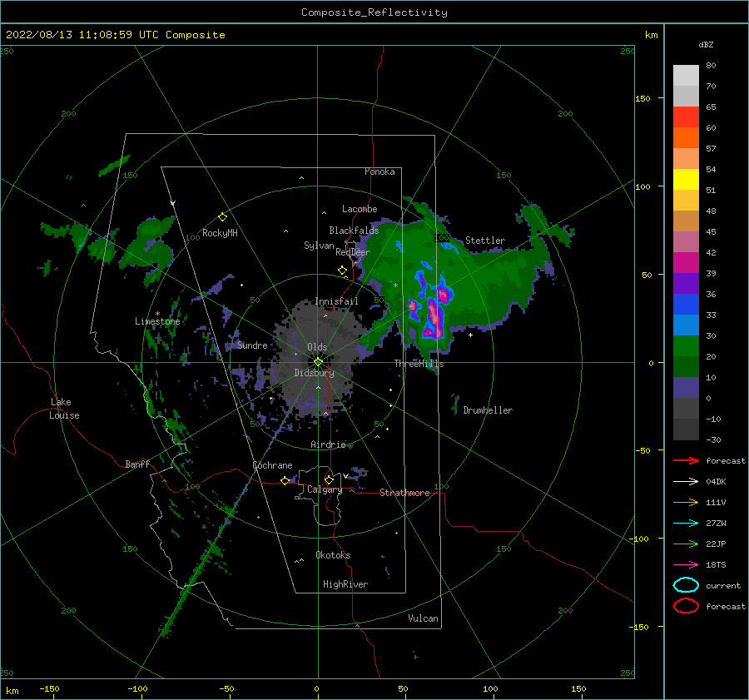This screenshot has height=700, width=749.
Task: Click the Okotoks city label
Action: (x=333, y=555)
